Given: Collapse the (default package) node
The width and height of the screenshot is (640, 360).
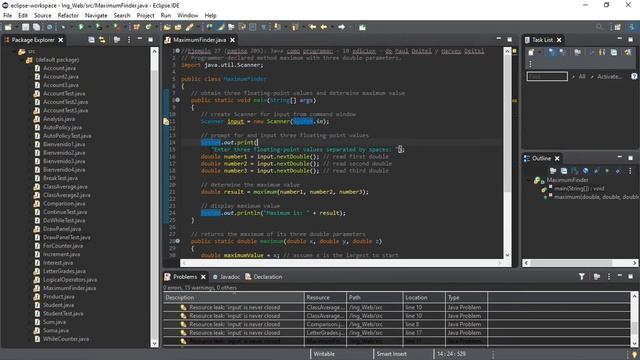Looking at the screenshot, I should [x=21, y=60].
